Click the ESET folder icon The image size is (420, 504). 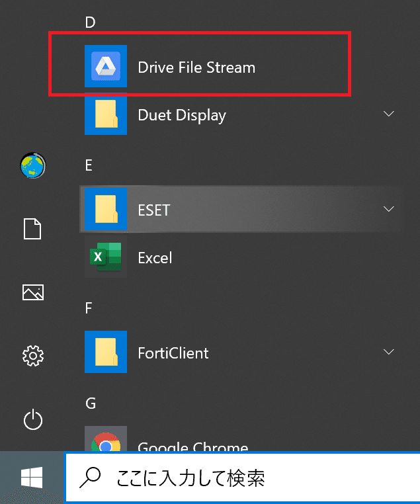(x=106, y=209)
